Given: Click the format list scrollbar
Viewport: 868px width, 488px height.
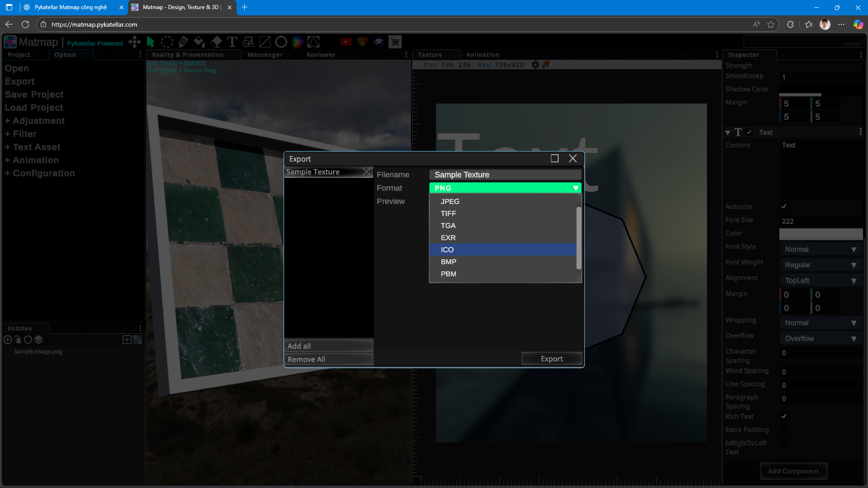Looking at the screenshot, I should (x=579, y=238).
